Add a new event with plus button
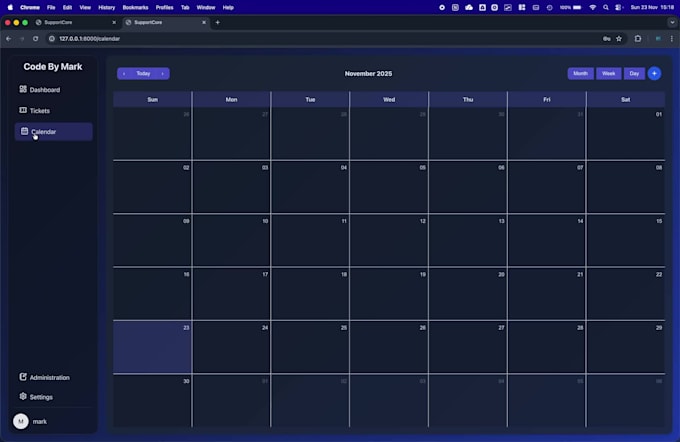The height and width of the screenshot is (442, 680). (654, 73)
